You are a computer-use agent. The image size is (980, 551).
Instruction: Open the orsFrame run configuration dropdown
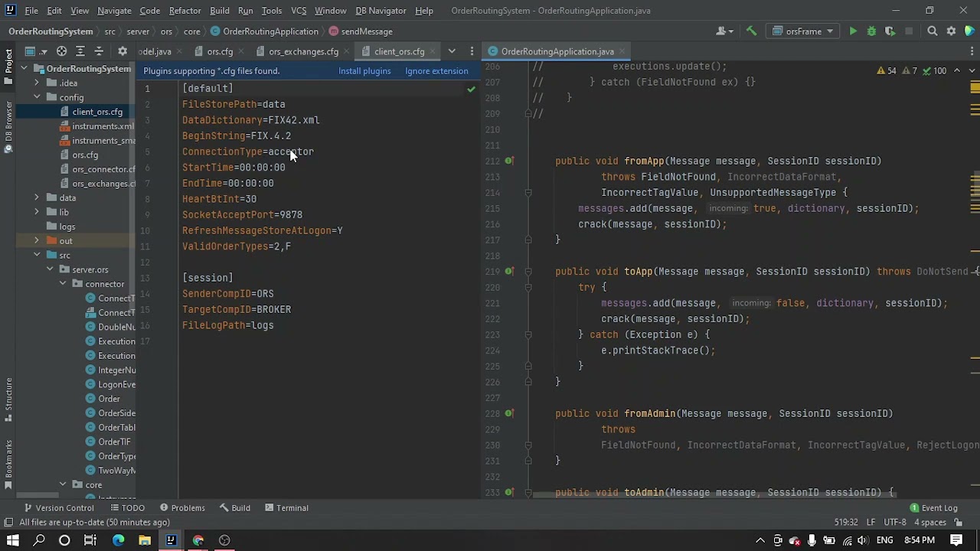point(803,31)
